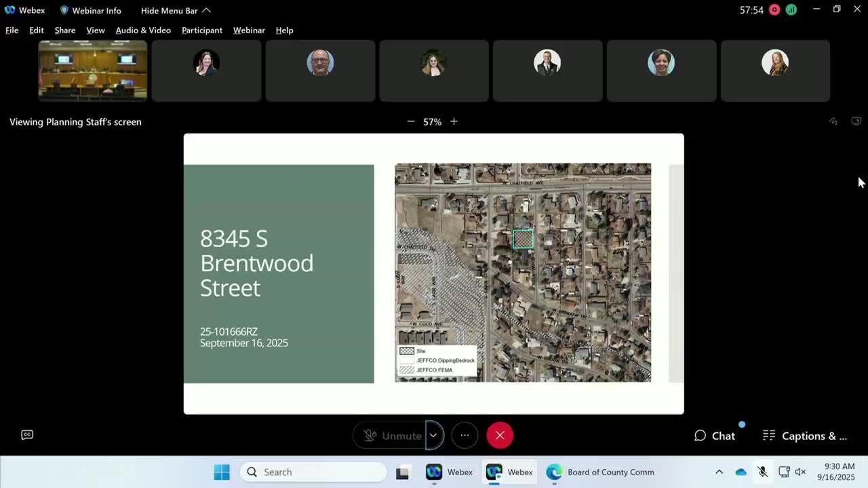The width and height of the screenshot is (868, 488).
Task: Open the Captions & highlights panel
Action: 805,436
